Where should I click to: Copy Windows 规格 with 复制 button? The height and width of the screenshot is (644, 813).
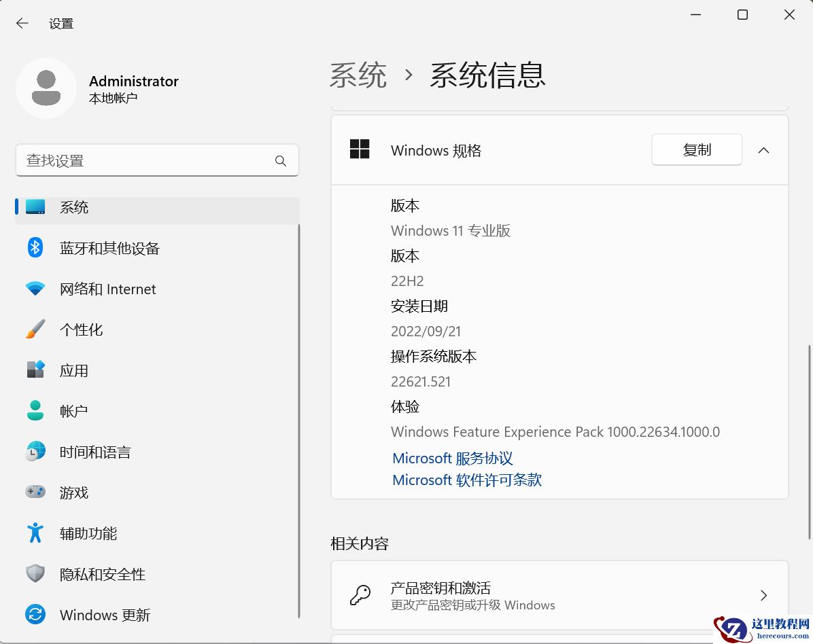point(697,149)
